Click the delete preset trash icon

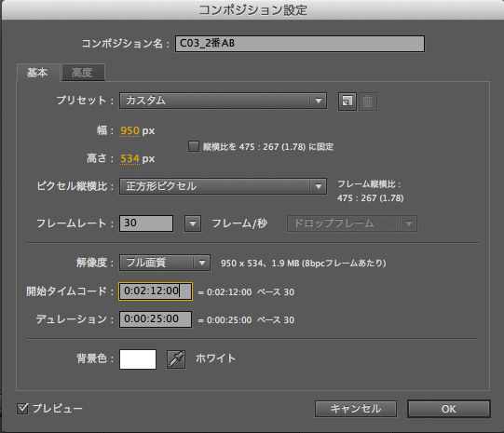(367, 101)
